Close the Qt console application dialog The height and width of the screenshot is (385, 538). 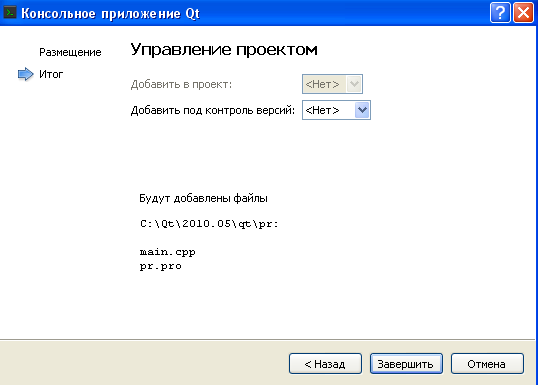click(x=523, y=13)
